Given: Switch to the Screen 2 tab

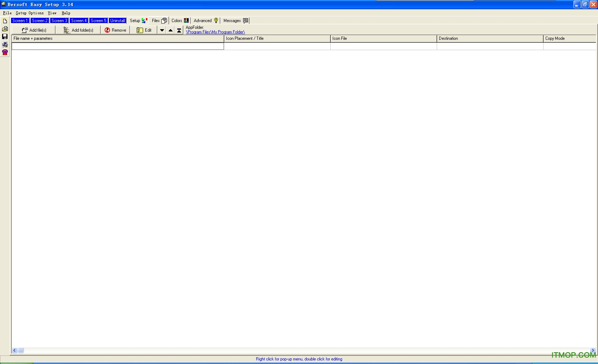Looking at the screenshot, I should click(x=40, y=21).
